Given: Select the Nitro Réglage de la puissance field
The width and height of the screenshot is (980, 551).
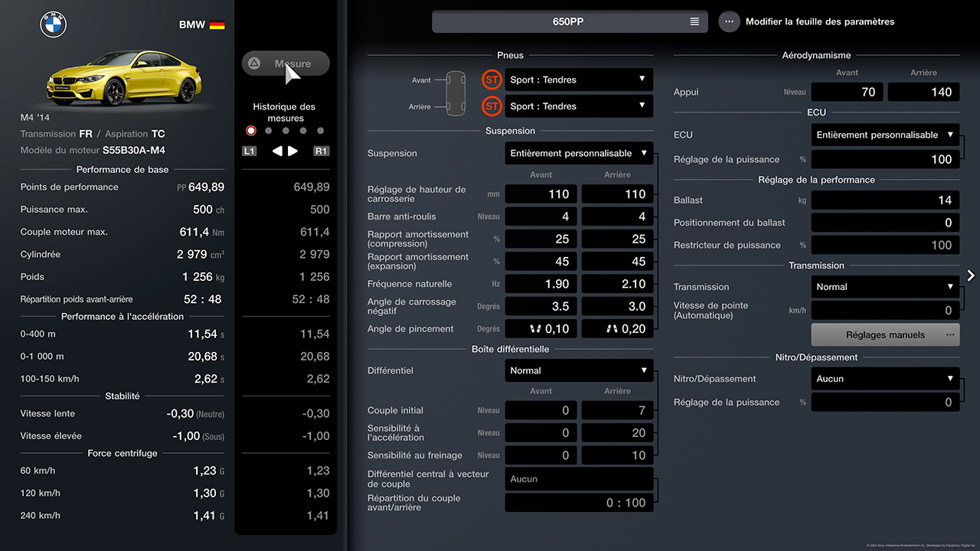Looking at the screenshot, I should click(x=885, y=402).
